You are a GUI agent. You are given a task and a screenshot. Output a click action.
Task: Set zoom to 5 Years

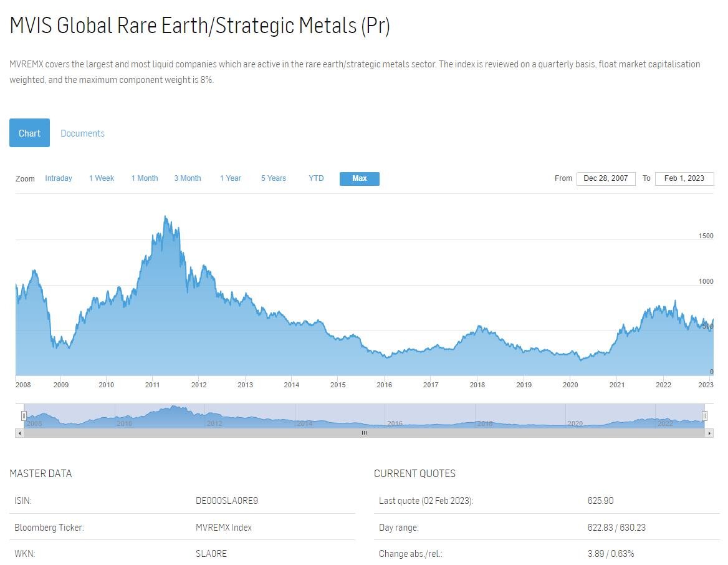pos(274,178)
